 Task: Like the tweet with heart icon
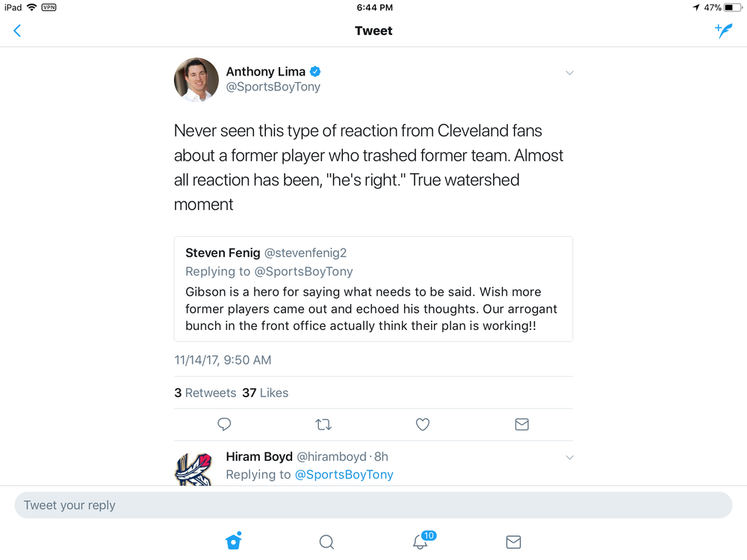pyautogui.click(x=423, y=424)
